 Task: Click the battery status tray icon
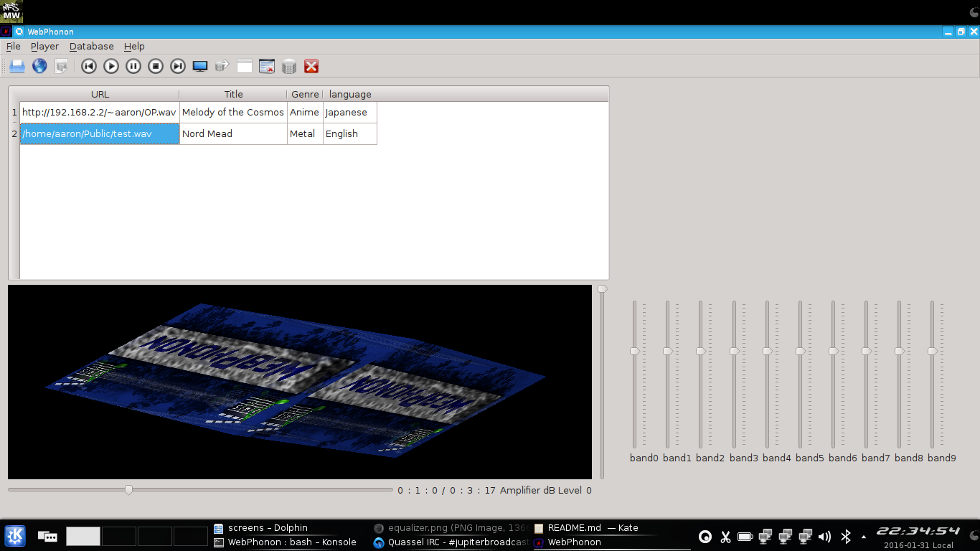[745, 536]
